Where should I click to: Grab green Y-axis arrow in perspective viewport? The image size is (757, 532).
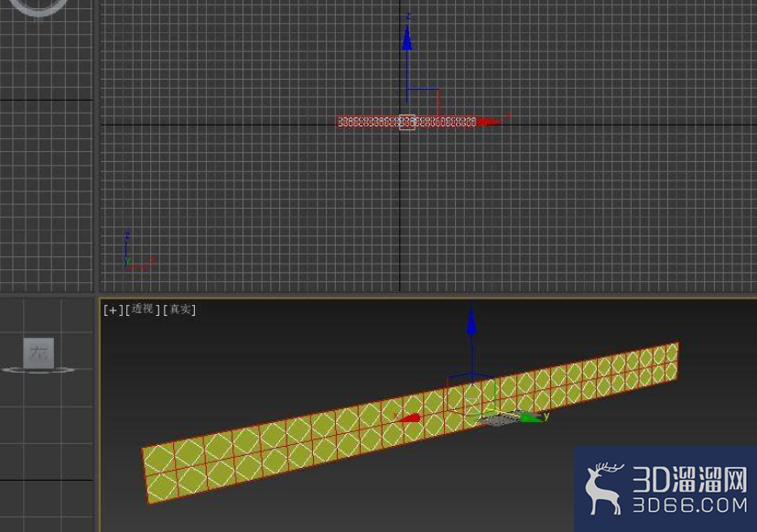coord(531,418)
